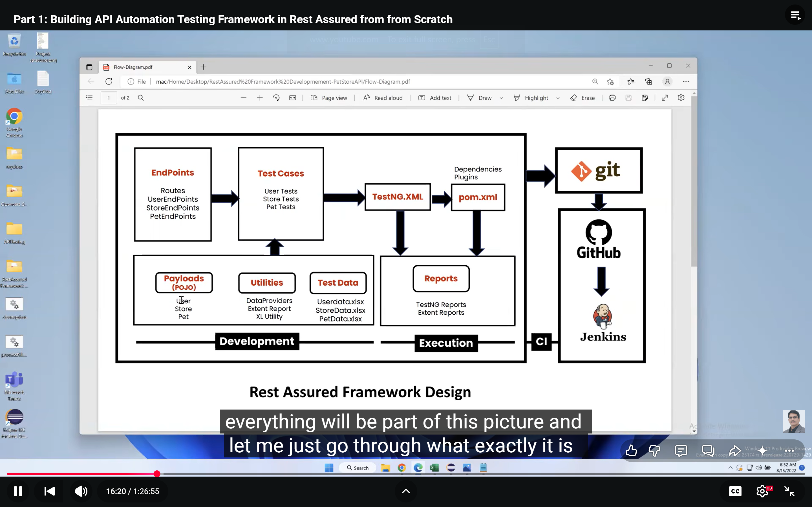Share the video via arrow icon
Screen dimensions: 812x507
pyautogui.click(x=735, y=450)
